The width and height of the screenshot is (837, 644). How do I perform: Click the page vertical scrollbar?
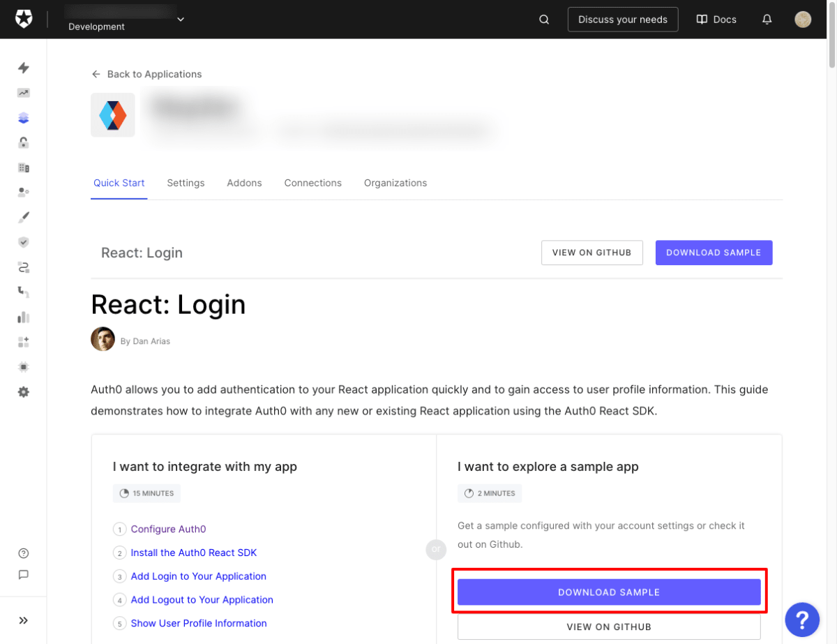(831, 35)
